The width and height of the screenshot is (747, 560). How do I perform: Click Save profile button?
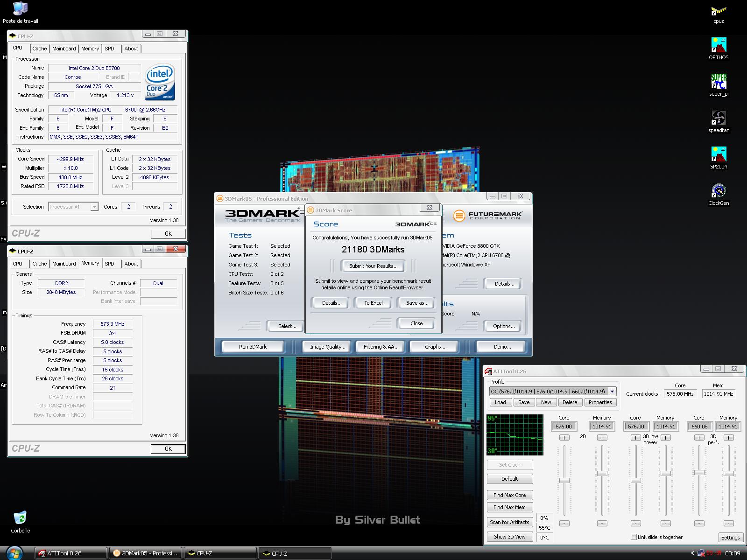click(x=524, y=402)
